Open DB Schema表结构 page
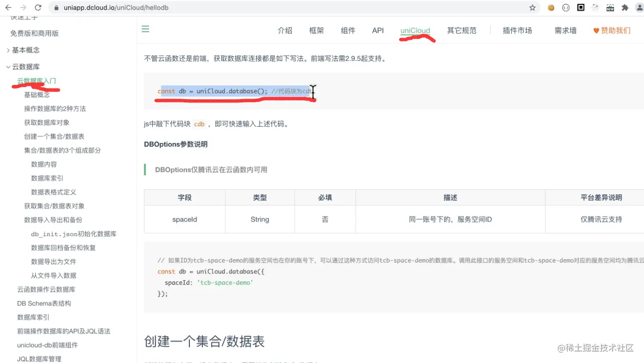The image size is (644, 363). click(x=44, y=303)
